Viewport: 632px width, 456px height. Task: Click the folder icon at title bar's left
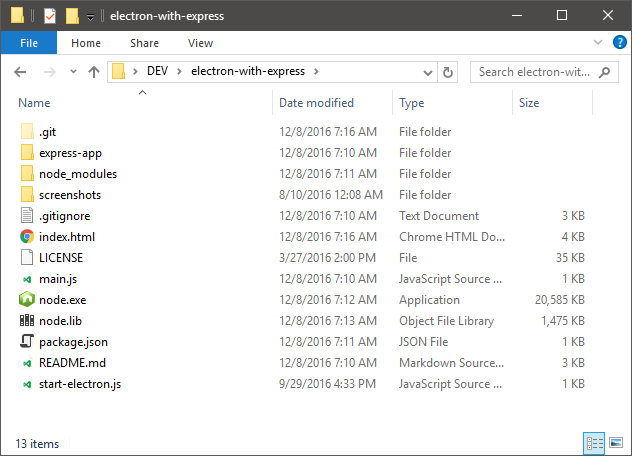point(17,15)
